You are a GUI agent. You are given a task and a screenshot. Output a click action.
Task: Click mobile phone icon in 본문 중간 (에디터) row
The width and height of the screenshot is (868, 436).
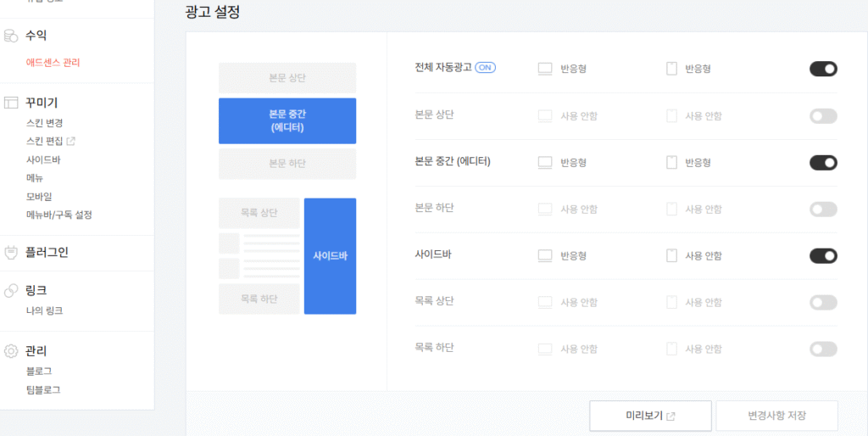click(671, 162)
